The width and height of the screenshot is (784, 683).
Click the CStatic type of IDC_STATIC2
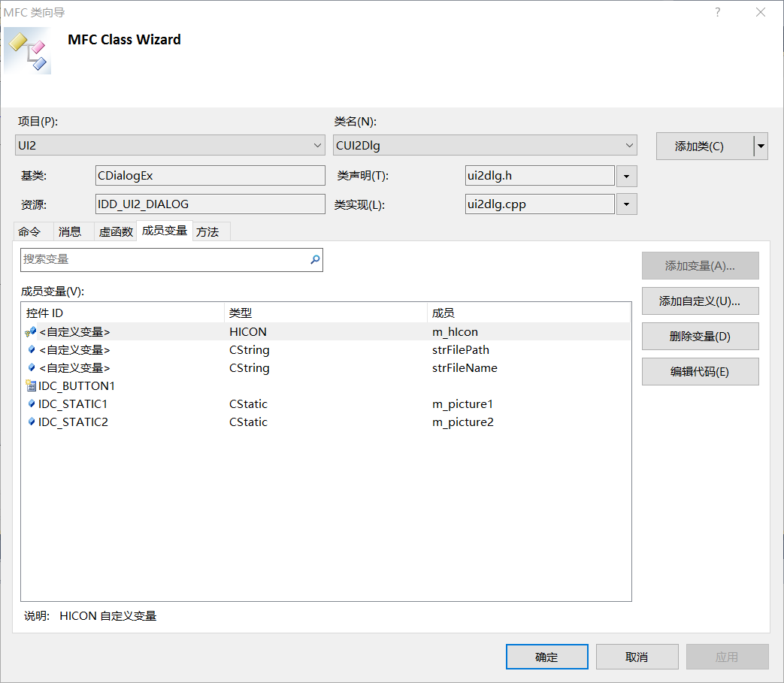coord(248,422)
